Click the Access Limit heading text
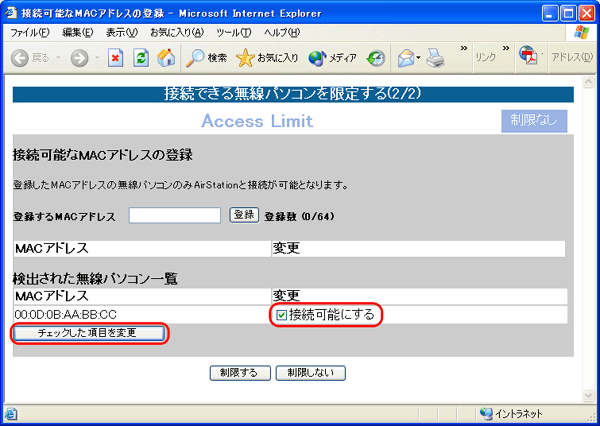600x426 pixels. [257, 121]
